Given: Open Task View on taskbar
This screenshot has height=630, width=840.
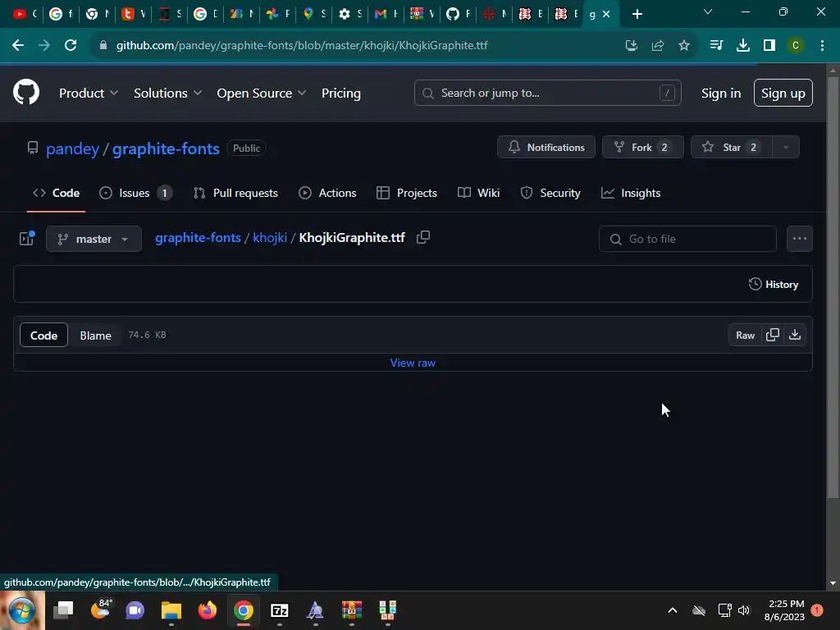Looking at the screenshot, I should click(63, 610).
